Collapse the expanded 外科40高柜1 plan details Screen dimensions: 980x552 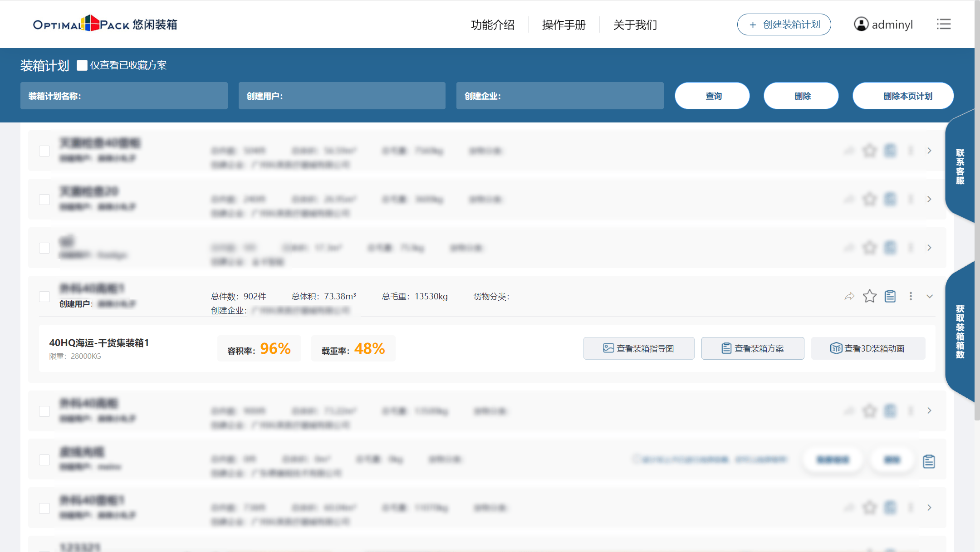pos(930,296)
